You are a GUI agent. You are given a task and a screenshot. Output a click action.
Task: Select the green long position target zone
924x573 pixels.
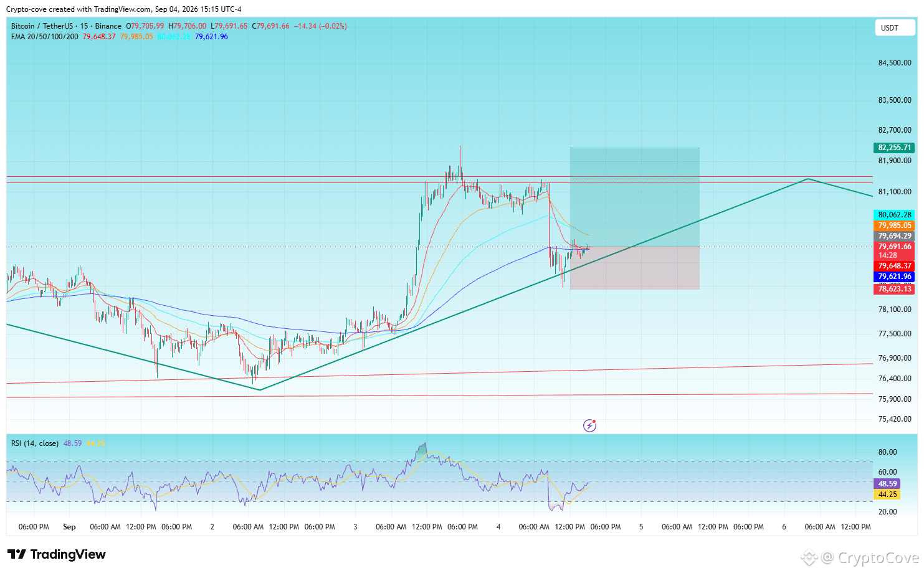point(634,197)
